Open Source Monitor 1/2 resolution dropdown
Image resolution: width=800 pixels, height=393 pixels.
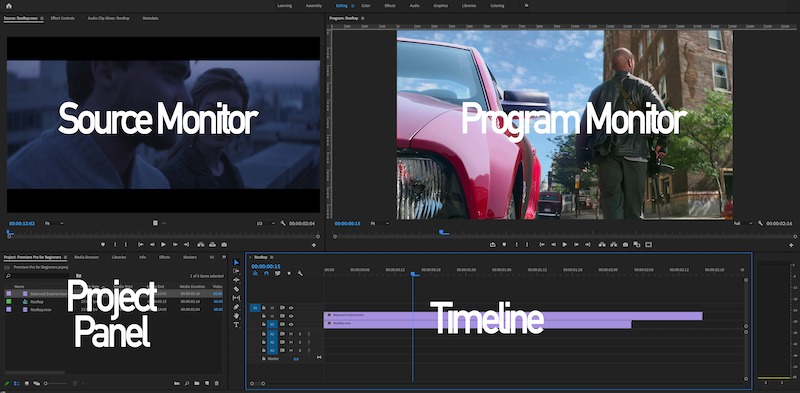(x=265, y=223)
